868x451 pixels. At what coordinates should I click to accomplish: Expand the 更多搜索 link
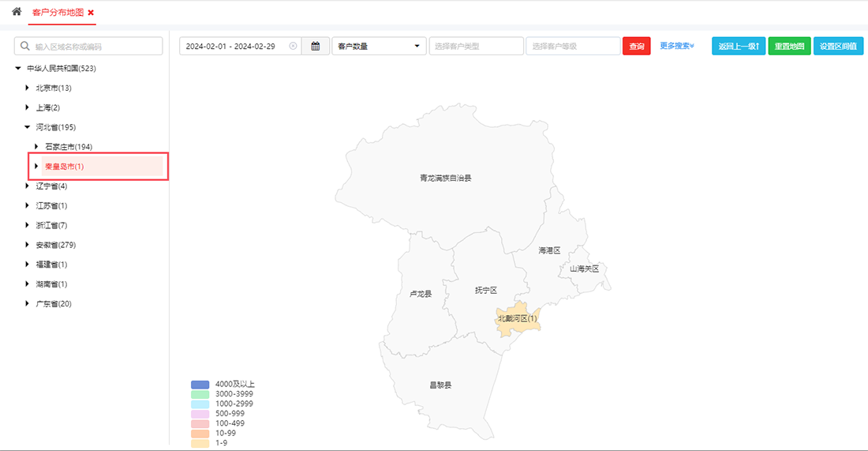[677, 47]
